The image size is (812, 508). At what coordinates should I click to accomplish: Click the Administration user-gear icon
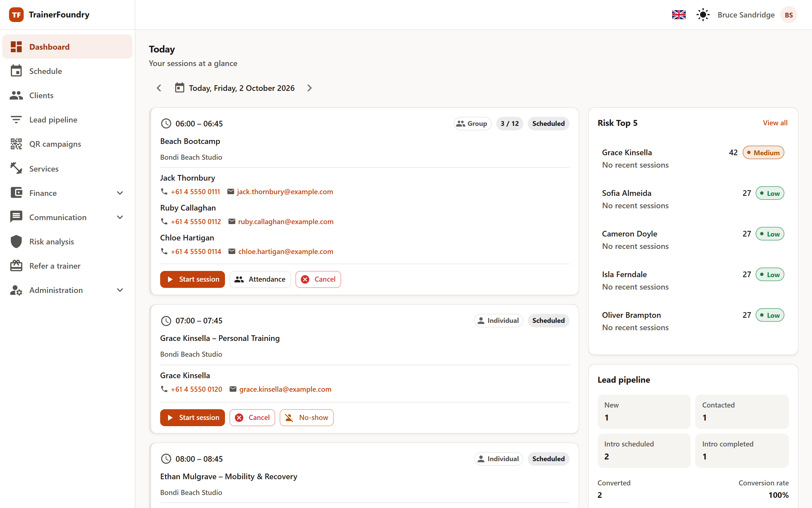tap(16, 290)
